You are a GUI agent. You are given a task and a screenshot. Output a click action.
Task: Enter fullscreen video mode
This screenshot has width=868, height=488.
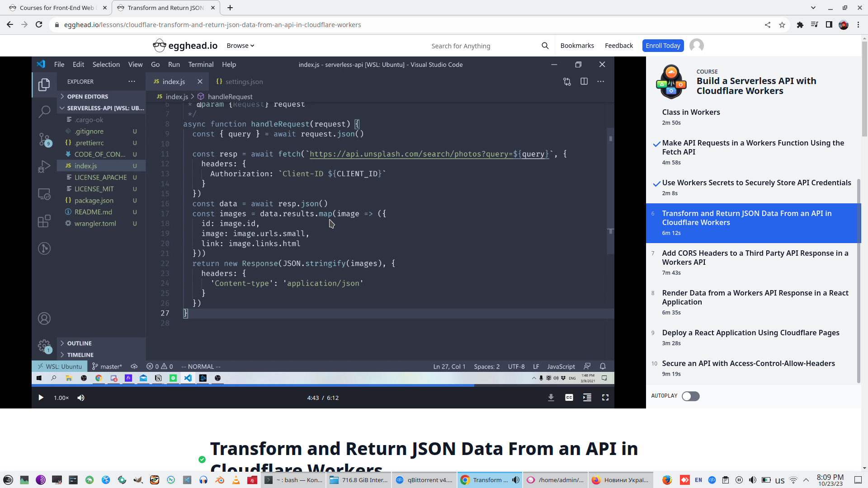pyautogui.click(x=605, y=398)
